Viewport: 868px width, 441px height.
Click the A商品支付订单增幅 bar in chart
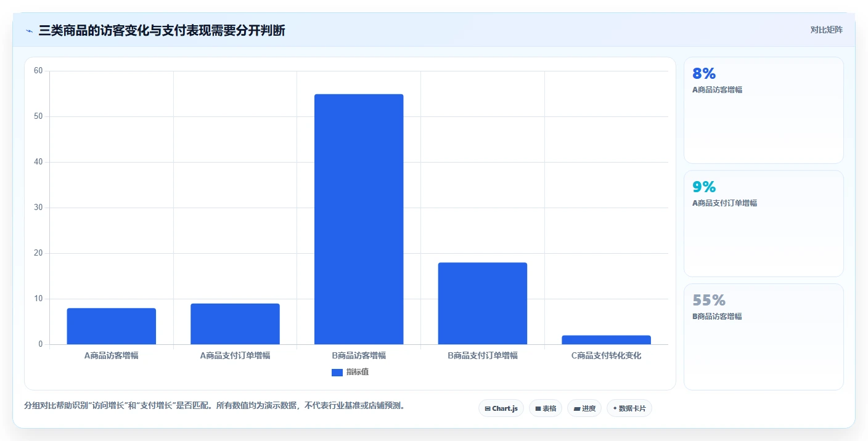(235, 324)
